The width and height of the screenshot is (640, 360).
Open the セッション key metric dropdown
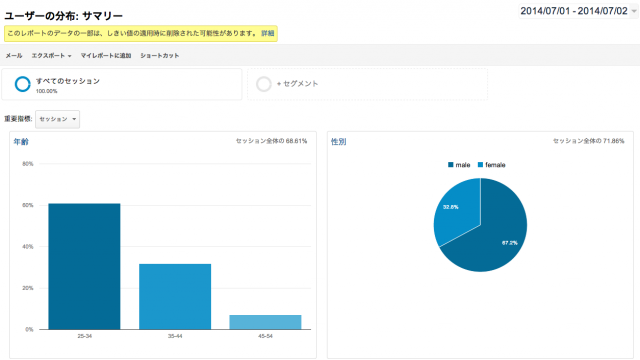[58, 119]
